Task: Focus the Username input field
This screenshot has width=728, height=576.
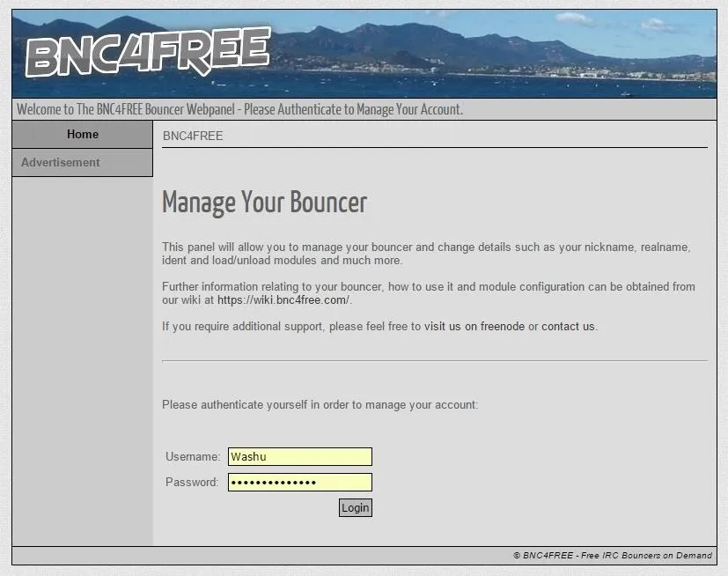Action: tap(300, 456)
